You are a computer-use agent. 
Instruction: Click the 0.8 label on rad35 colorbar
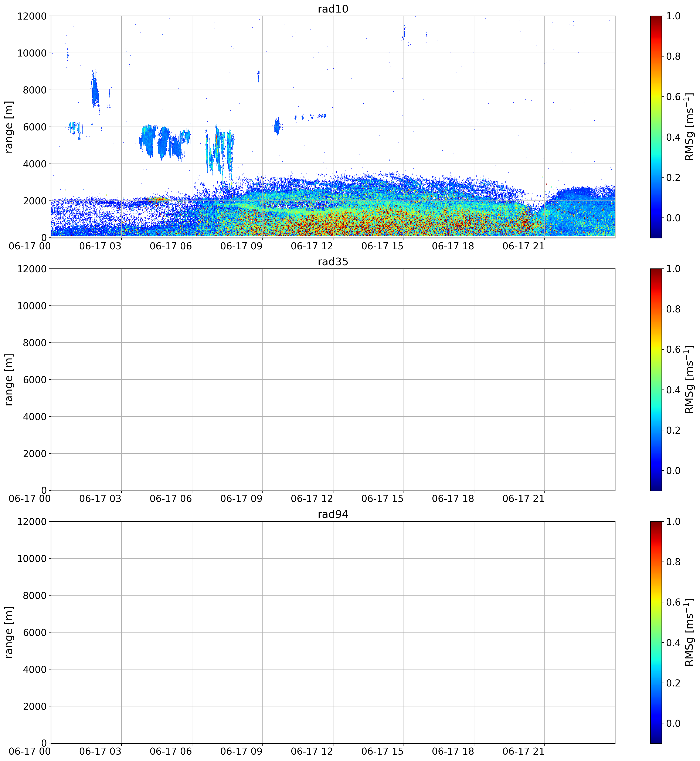click(673, 309)
